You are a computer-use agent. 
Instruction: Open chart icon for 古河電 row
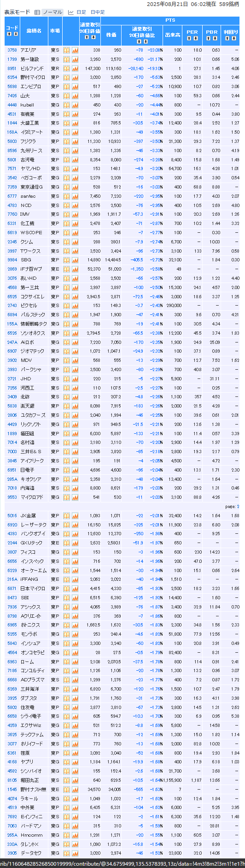click(75, 160)
